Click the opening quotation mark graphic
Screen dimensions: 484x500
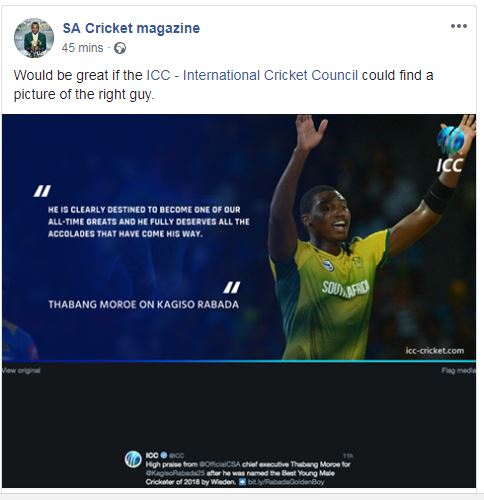click(x=42, y=191)
